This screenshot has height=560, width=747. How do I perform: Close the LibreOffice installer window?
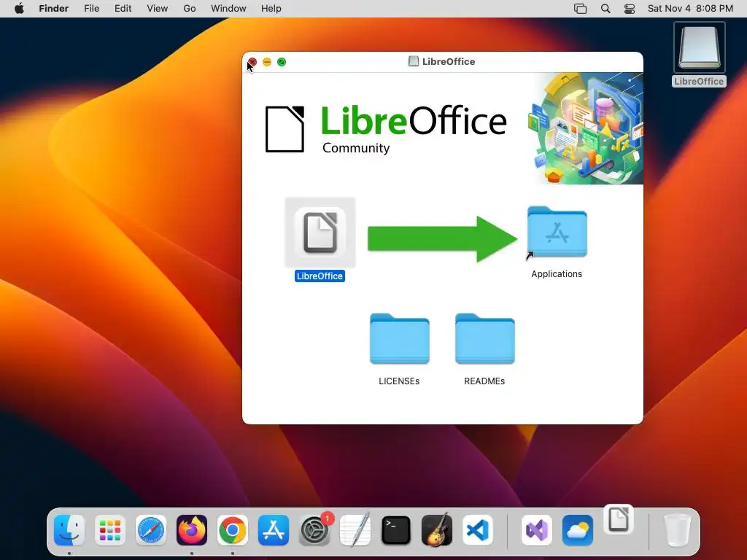coord(252,62)
